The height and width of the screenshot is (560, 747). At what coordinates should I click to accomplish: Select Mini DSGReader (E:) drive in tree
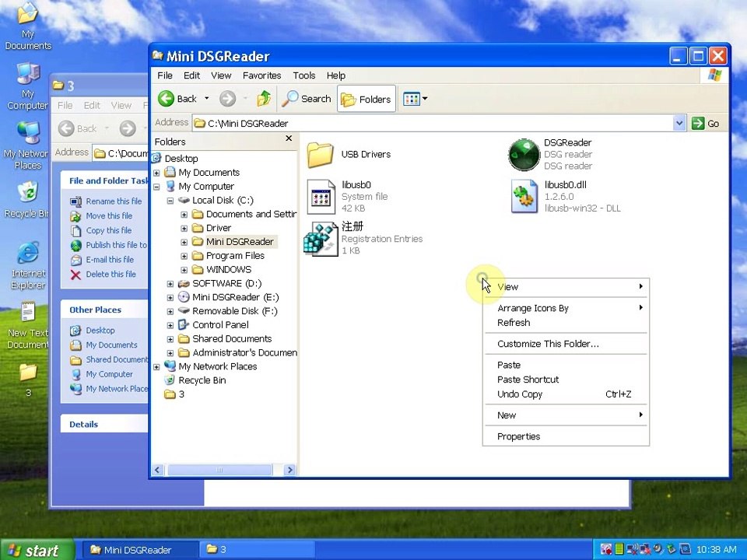(x=235, y=297)
